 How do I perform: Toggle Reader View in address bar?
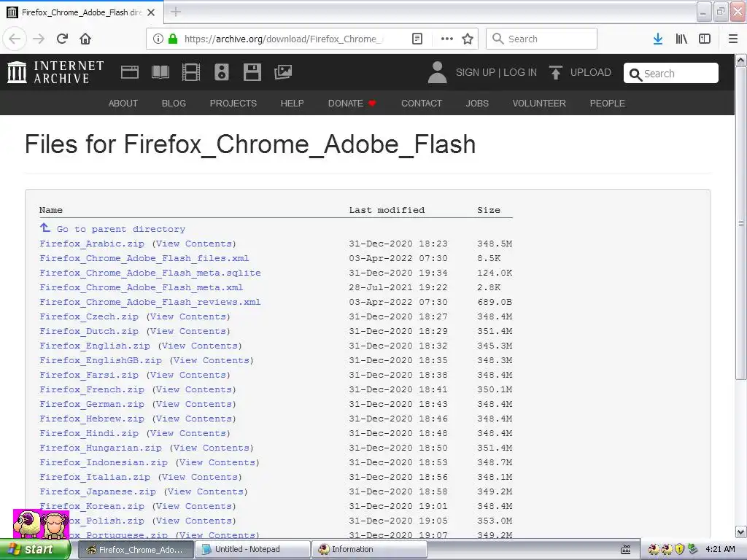[x=417, y=39]
